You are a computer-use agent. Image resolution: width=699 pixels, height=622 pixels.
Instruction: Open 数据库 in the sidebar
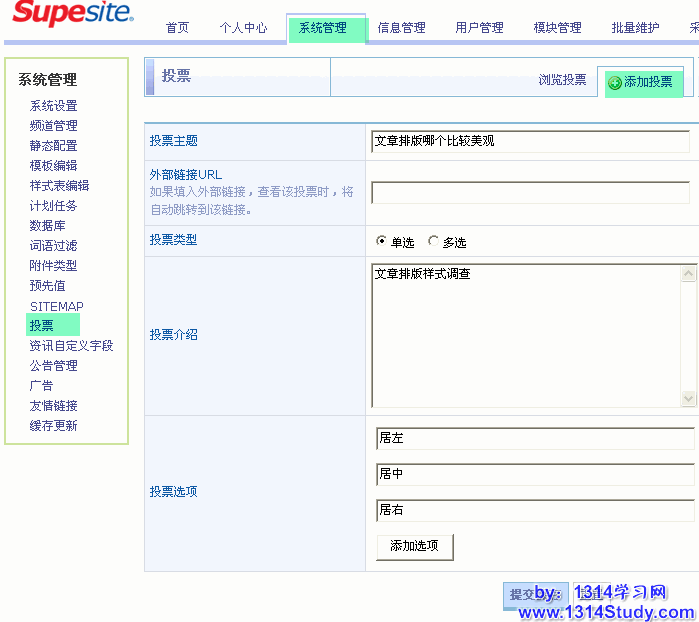point(47,226)
